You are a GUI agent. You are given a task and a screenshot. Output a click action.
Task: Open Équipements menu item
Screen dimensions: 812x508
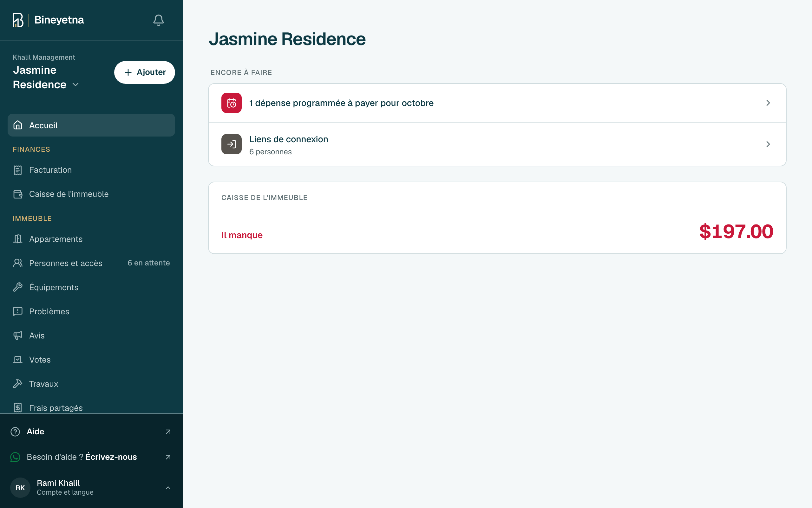click(91, 287)
